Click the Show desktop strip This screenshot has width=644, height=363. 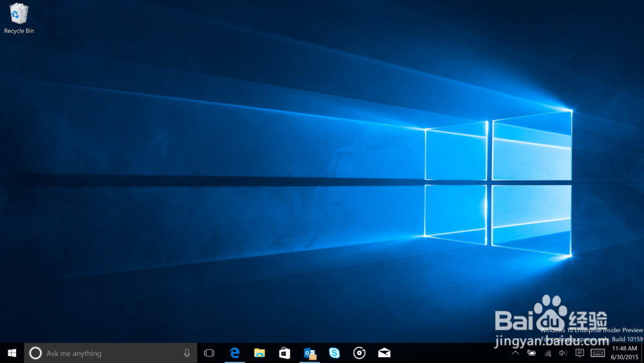642,353
